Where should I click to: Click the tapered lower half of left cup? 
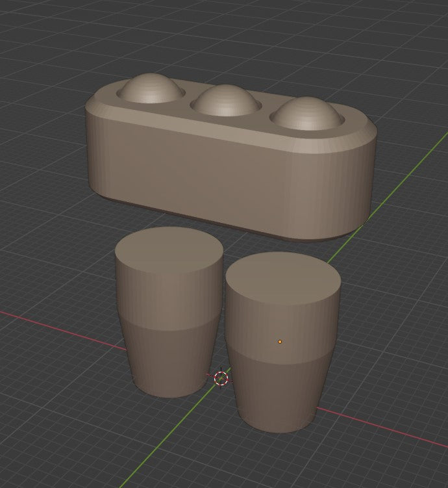(x=170, y=361)
